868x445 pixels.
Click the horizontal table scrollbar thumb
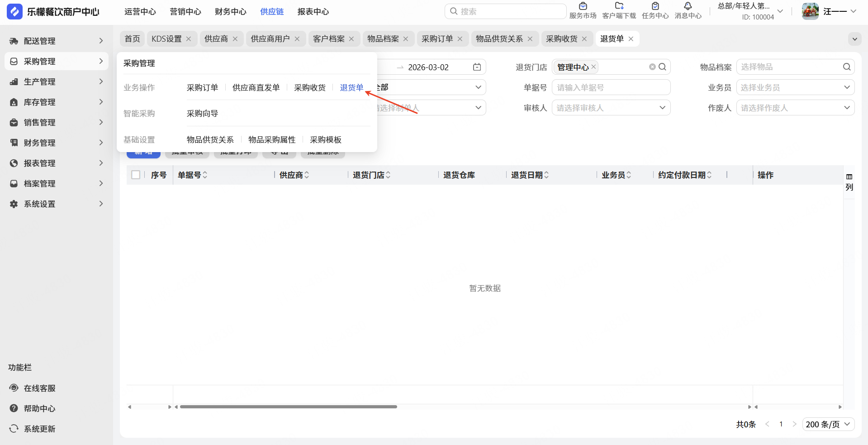(289, 407)
